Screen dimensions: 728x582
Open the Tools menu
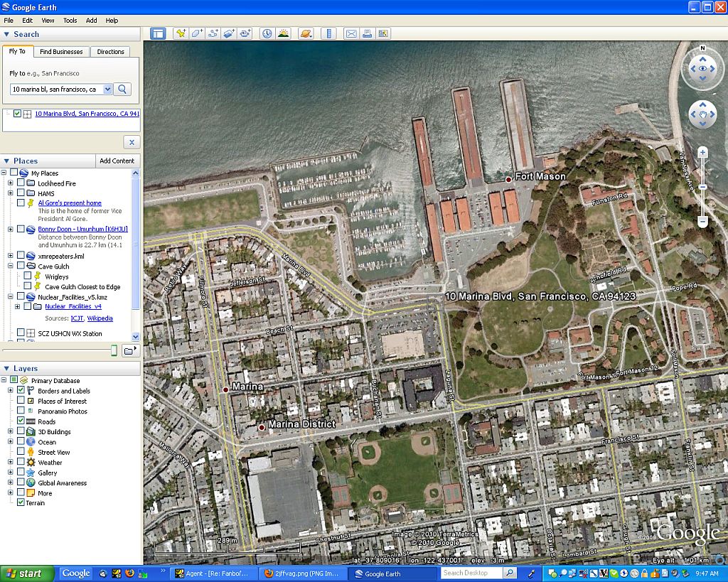pos(70,21)
